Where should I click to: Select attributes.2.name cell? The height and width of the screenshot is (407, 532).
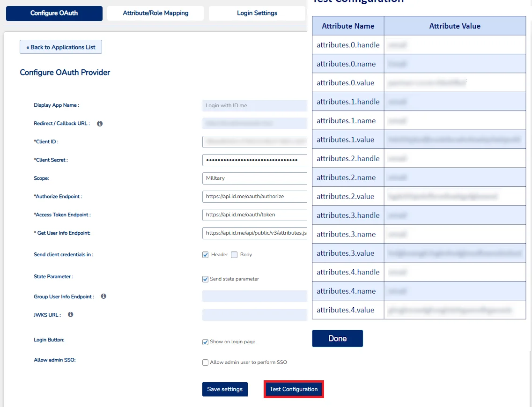click(348, 178)
